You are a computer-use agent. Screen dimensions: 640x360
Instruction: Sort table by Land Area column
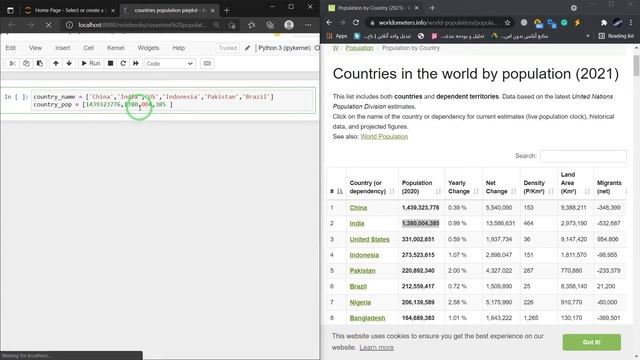575,183
